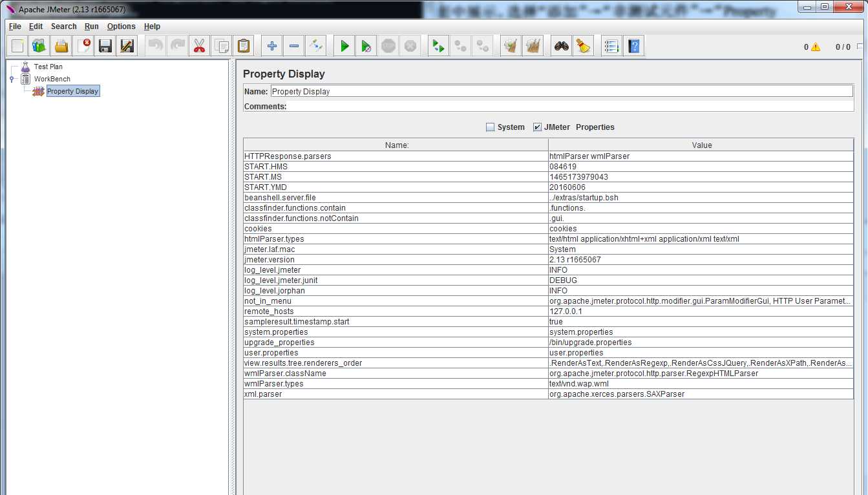Click the DEBUG value cell
Viewport: 868px width, 495px height.
click(x=701, y=280)
